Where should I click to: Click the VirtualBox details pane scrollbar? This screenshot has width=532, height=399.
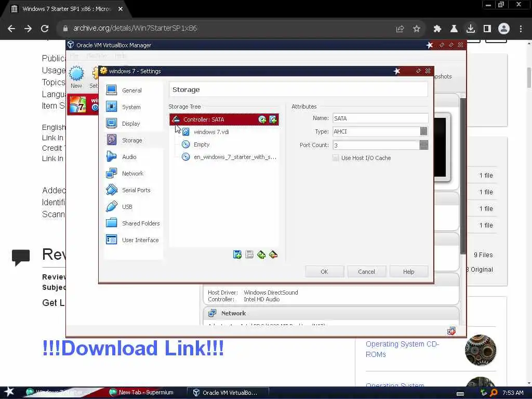(463, 176)
